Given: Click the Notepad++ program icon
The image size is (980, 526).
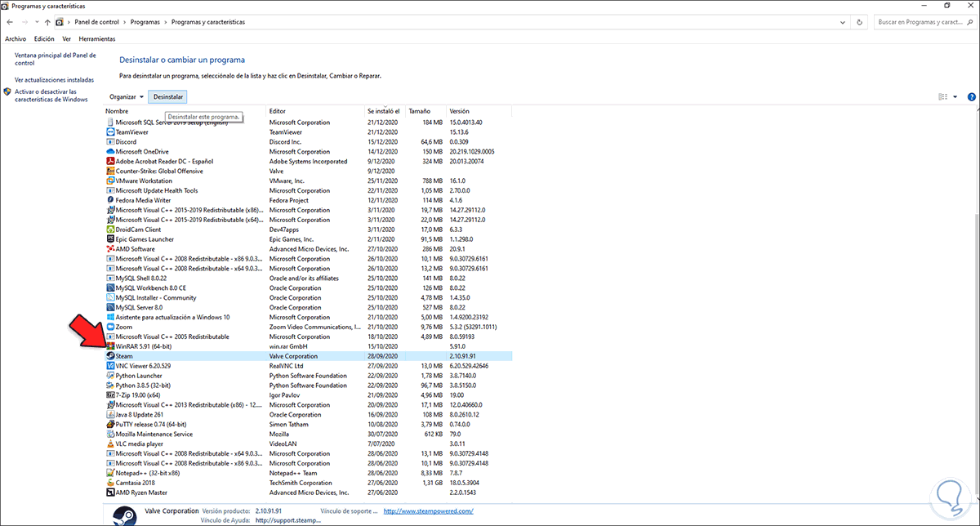Looking at the screenshot, I should click(x=110, y=473).
